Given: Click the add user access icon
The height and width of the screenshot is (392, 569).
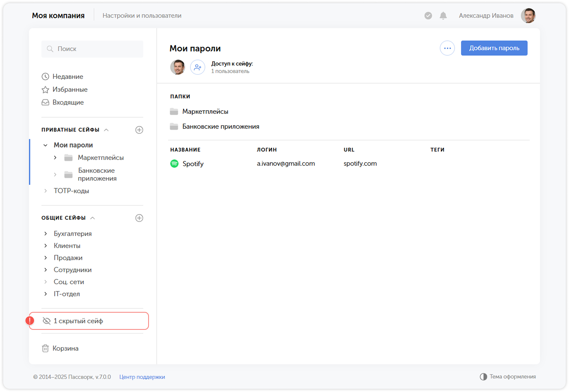Looking at the screenshot, I should point(197,67).
